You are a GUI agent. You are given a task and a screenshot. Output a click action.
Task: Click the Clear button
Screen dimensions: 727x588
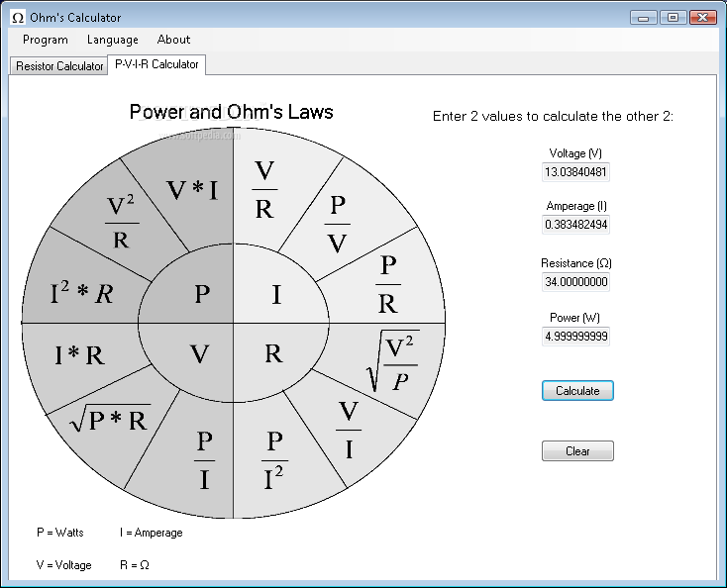(577, 450)
